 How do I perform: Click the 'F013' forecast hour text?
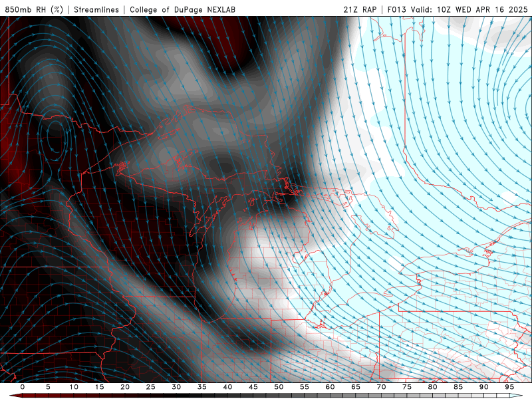(396, 9)
